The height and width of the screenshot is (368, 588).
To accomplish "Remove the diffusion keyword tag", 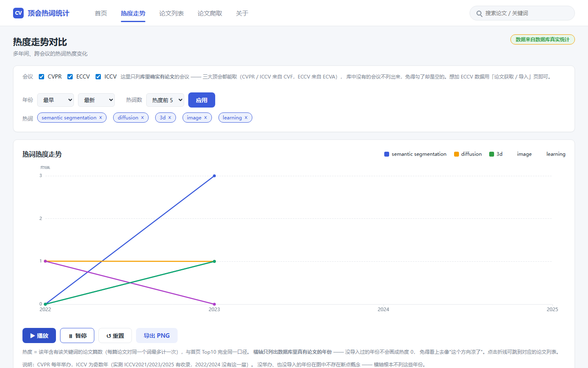I will pyautogui.click(x=143, y=118).
